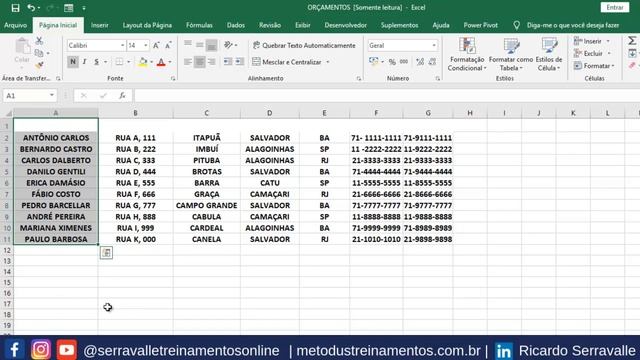The width and height of the screenshot is (640, 360).
Task: Decrease font size with small A
Action: [x=168, y=45]
